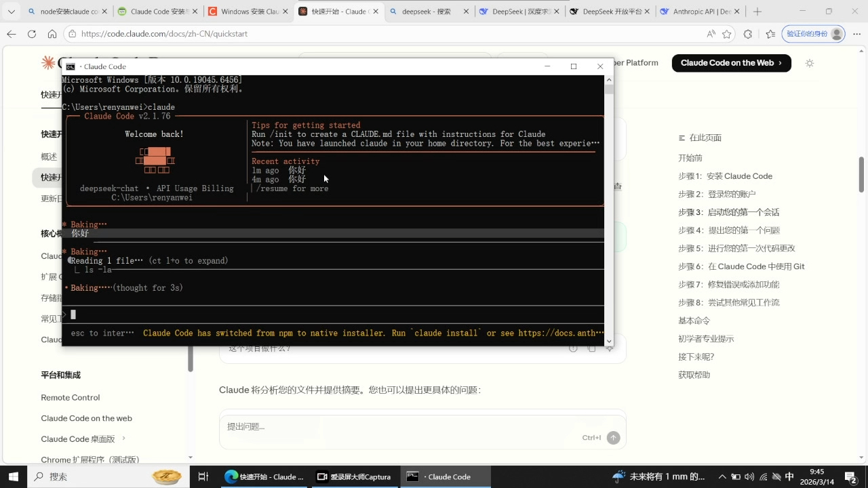Reload the page with the refresh icon
The width and height of the screenshot is (868, 488).
tap(32, 34)
